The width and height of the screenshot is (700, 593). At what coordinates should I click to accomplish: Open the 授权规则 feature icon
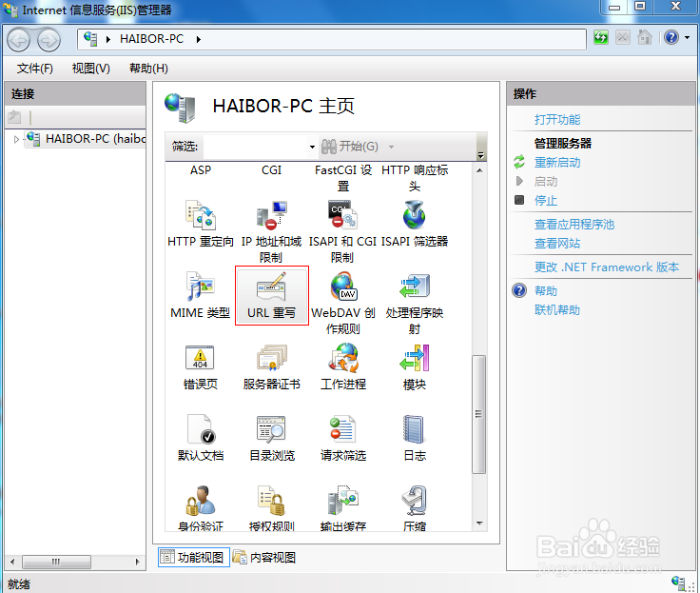click(x=271, y=501)
